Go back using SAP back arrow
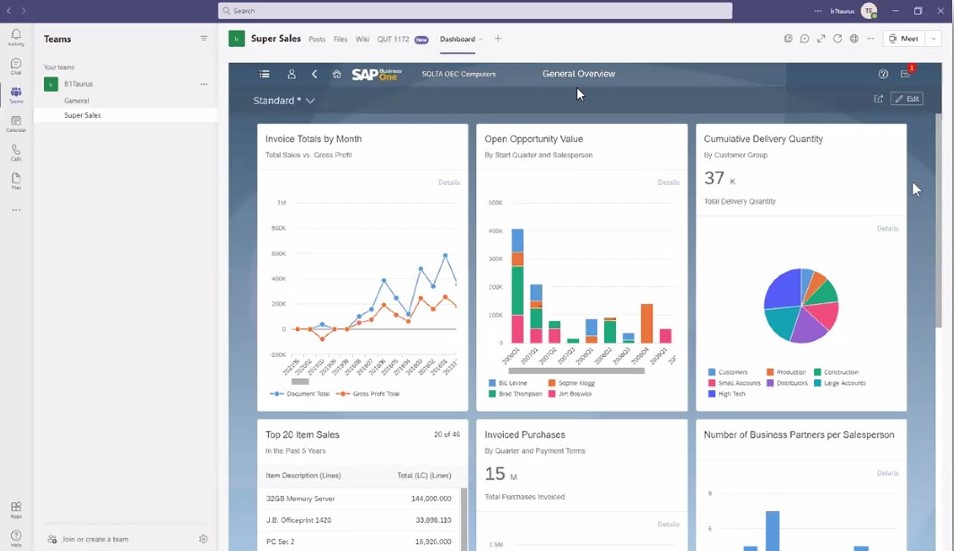Screen dimensions: 954x551 315,74
